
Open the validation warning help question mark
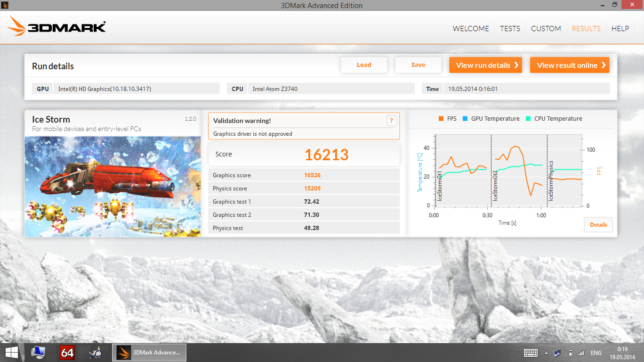(391, 121)
